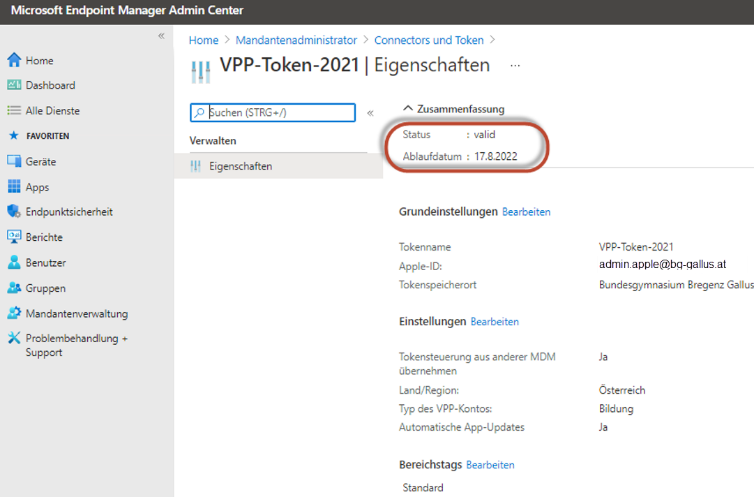Collapse the Zusammenfassung section
The width and height of the screenshot is (754, 497).
click(x=408, y=109)
